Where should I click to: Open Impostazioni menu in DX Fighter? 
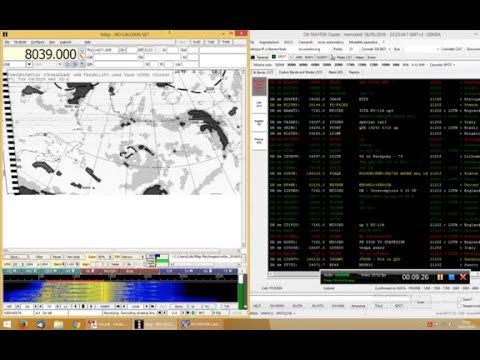(x=269, y=42)
